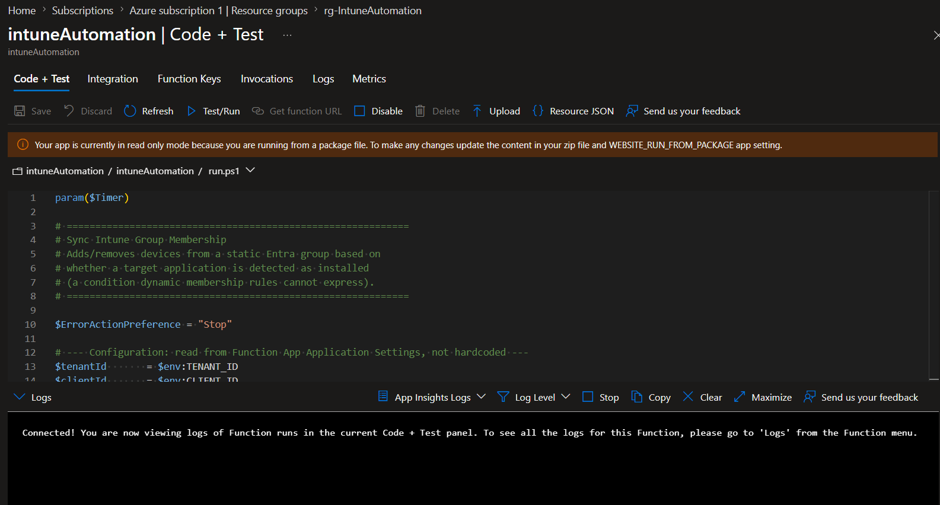Click the toolbar feedback person icon
This screenshot has height=505, width=940.
tap(632, 111)
